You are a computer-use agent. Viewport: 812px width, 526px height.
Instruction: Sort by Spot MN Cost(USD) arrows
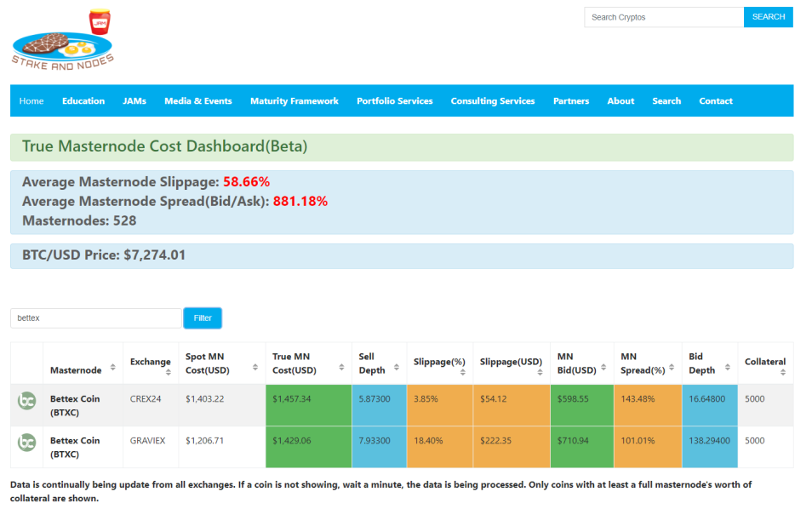[255, 367]
